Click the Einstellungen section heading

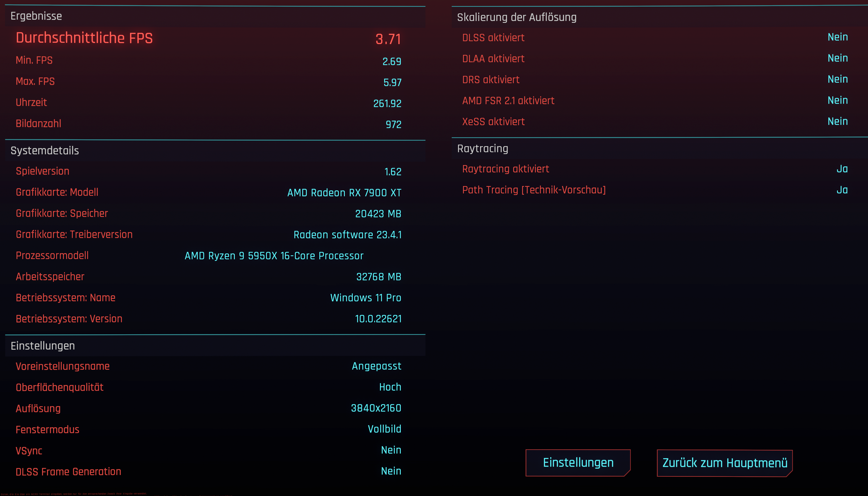[x=43, y=346]
